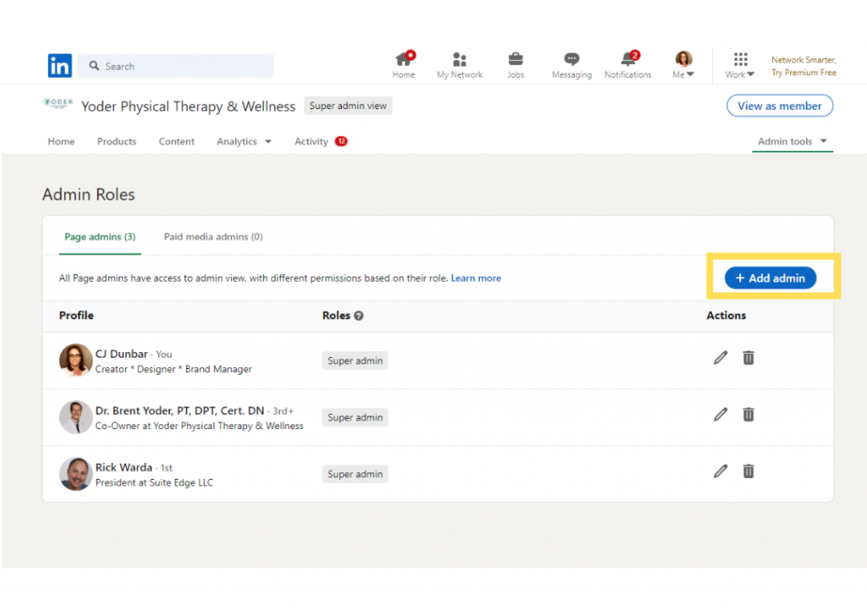This screenshot has width=867, height=616.
Task: Click President at Suite Edge LLC text
Action: 154,483
